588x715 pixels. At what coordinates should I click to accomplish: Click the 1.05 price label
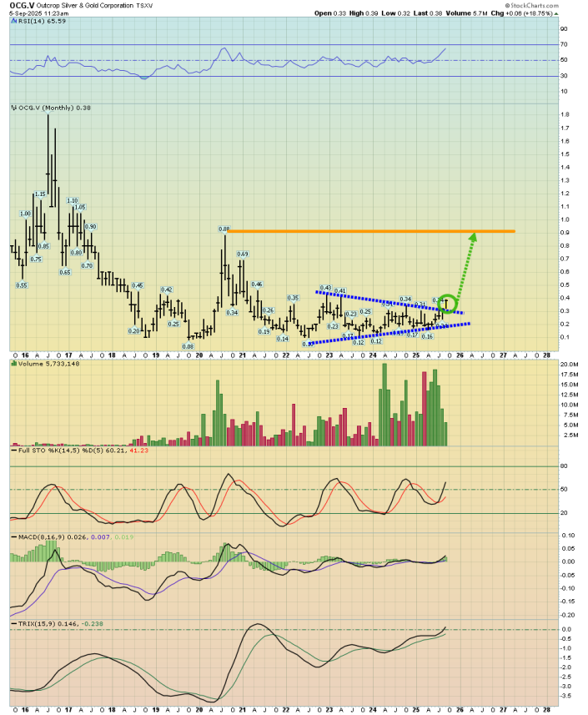[80, 207]
